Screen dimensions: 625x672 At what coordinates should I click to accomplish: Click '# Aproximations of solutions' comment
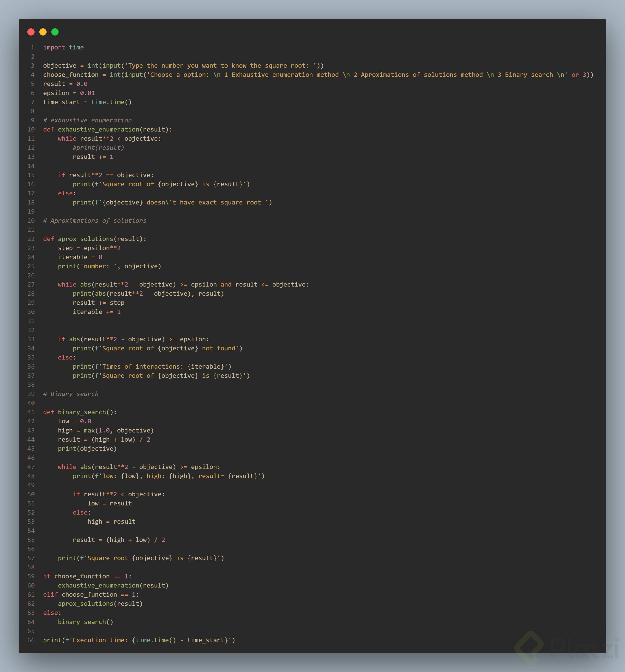(95, 221)
